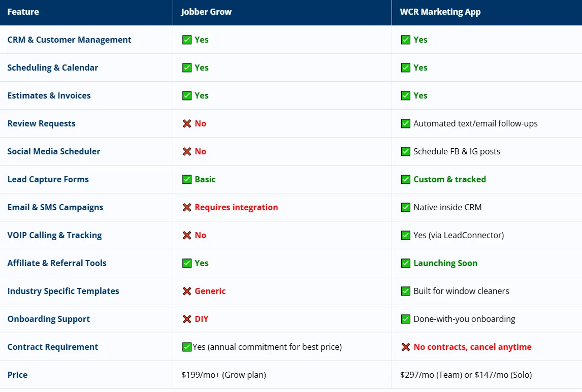The image size is (582, 392).
Task: Select the Social Media Scheduler label
Action: [x=54, y=151]
